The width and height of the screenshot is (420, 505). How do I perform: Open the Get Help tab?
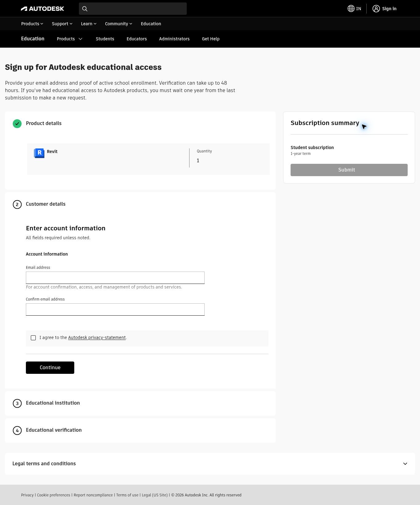tap(210, 39)
